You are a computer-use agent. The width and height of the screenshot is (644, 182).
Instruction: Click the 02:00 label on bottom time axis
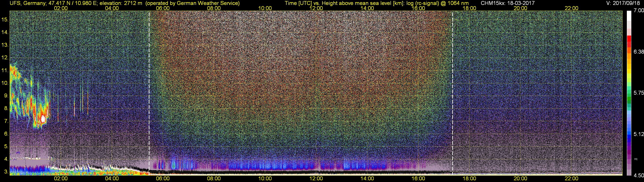[61, 179]
